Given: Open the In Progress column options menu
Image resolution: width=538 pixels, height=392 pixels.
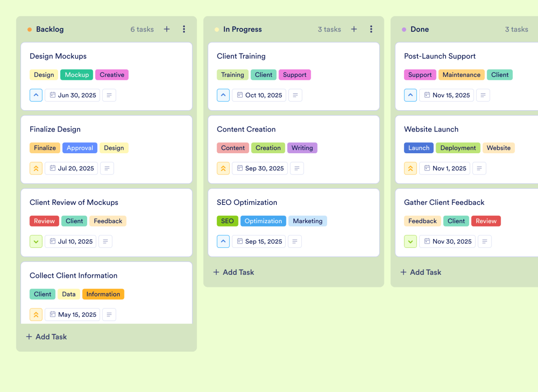Looking at the screenshot, I should click(x=371, y=29).
